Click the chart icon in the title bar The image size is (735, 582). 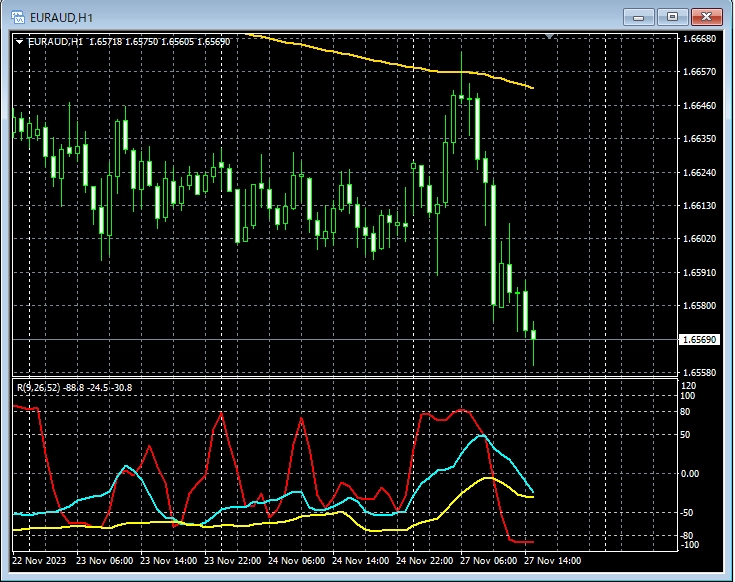coord(17,17)
